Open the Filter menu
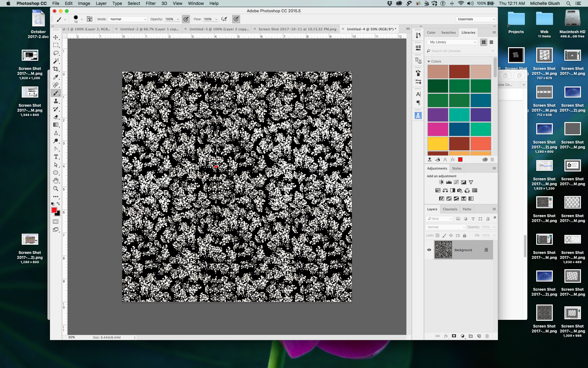Image resolution: width=588 pixels, height=368 pixels. coord(151,3)
